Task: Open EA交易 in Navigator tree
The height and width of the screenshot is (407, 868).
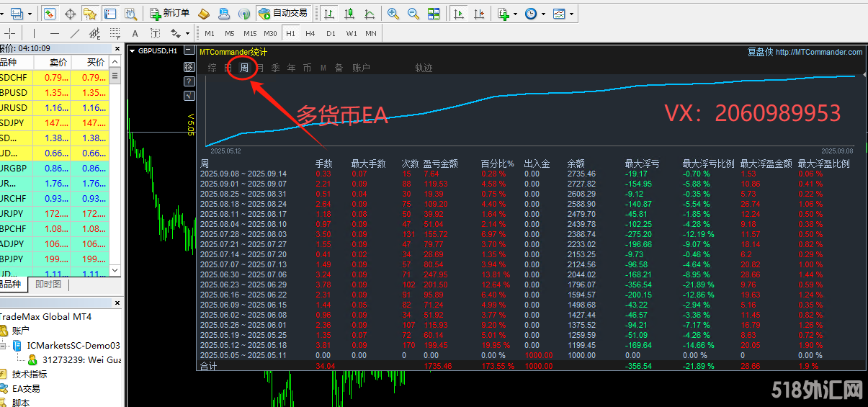Action: (x=26, y=388)
